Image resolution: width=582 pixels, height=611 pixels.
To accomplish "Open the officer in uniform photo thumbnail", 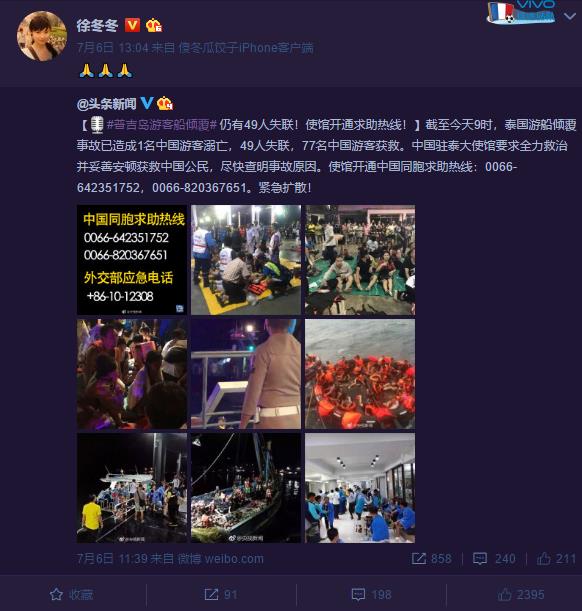I will [x=246, y=374].
